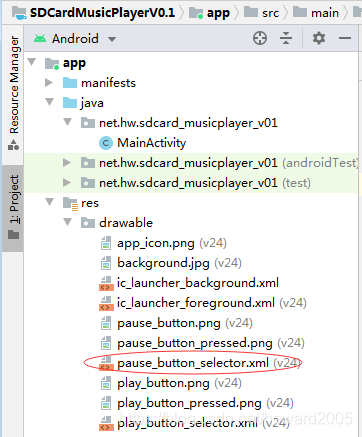
Task: Select ic_launcher_foreground.xml (v24)
Action: point(212,303)
